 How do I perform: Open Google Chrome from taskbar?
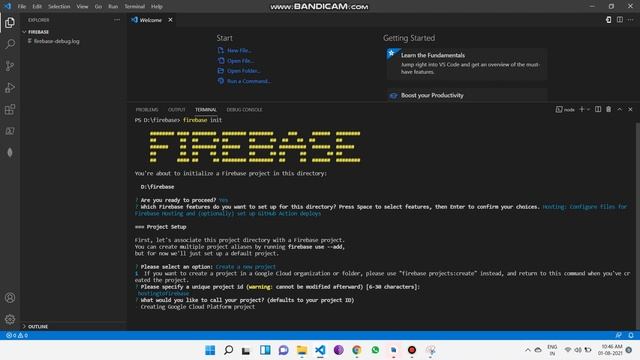click(357, 350)
